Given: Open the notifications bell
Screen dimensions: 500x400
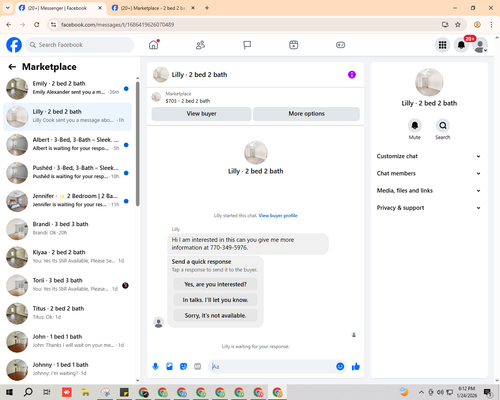Looking at the screenshot, I should point(461,45).
